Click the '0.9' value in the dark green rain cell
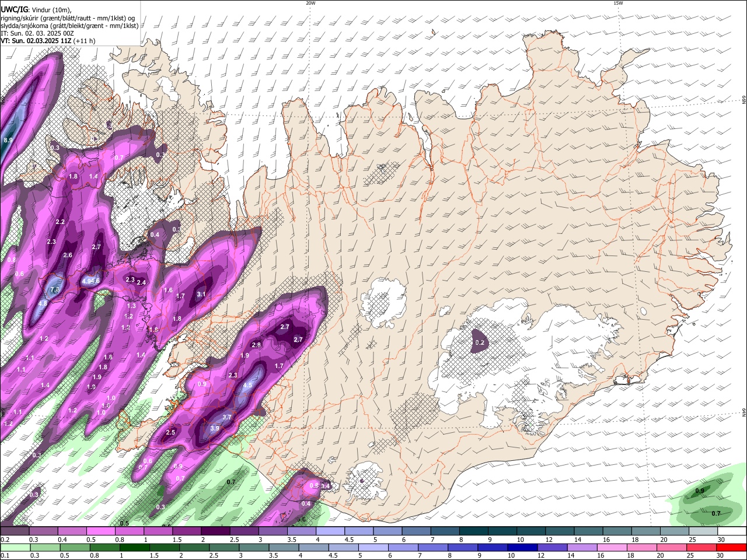The image size is (747, 560). pyautogui.click(x=700, y=491)
